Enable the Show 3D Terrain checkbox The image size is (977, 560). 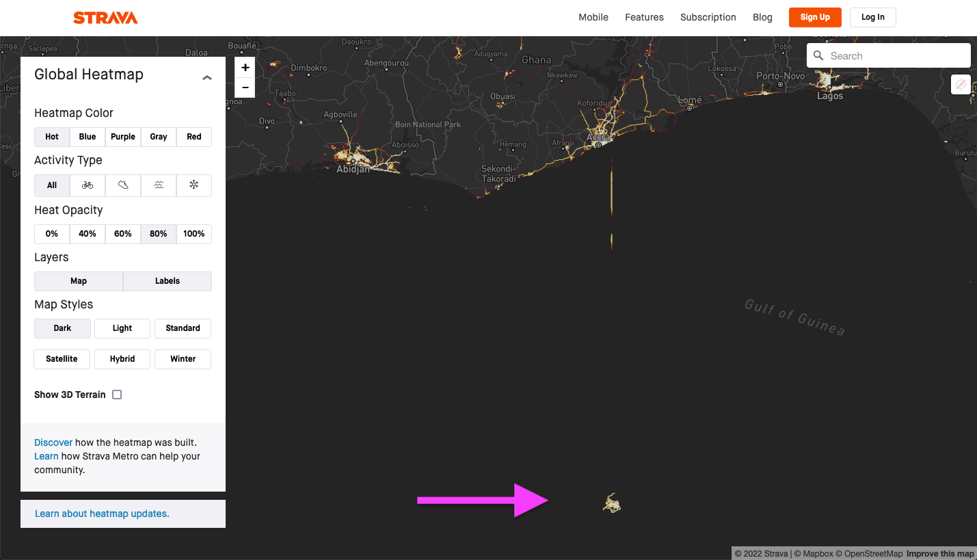pyautogui.click(x=117, y=395)
